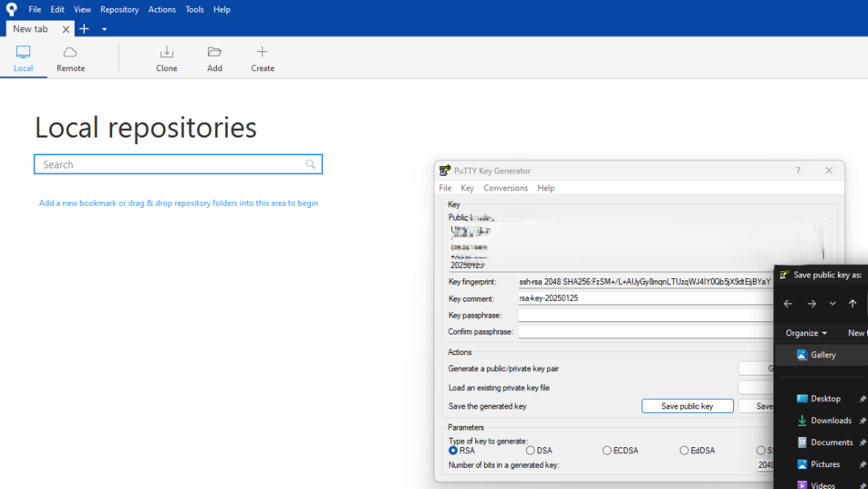
Task: Click the search magnifier icon
Action: click(311, 164)
